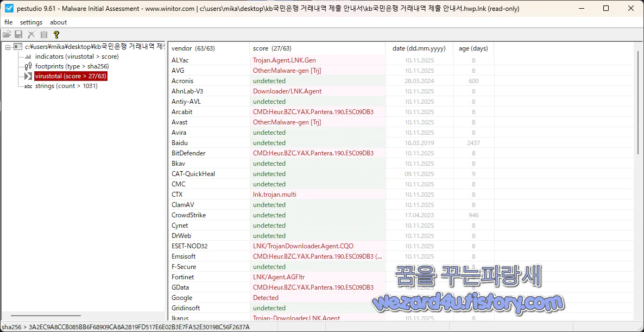Click Trojan.Agent.LNK.Gen detection result
Image resolution: width=644 pixels, height=332 pixels.
(285, 60)
